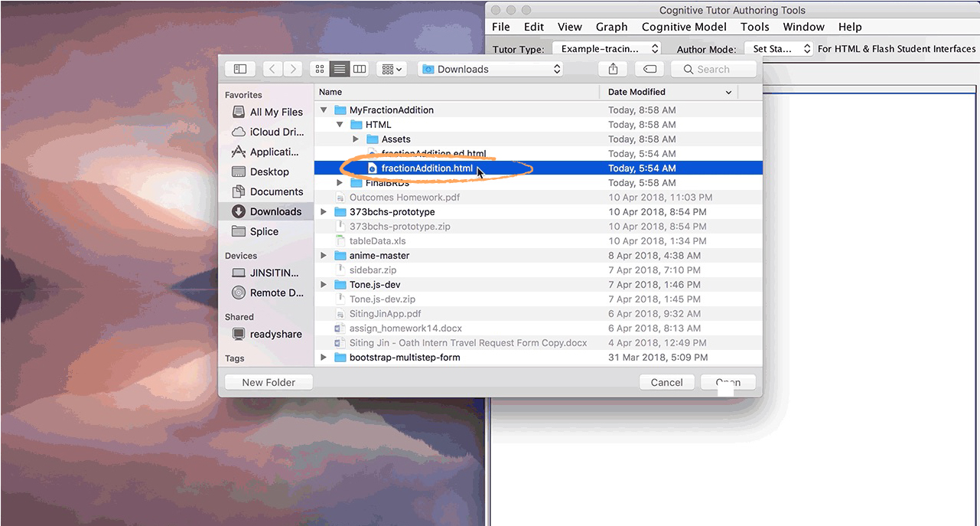Expand the anime-master folder

tap(324, 256)
